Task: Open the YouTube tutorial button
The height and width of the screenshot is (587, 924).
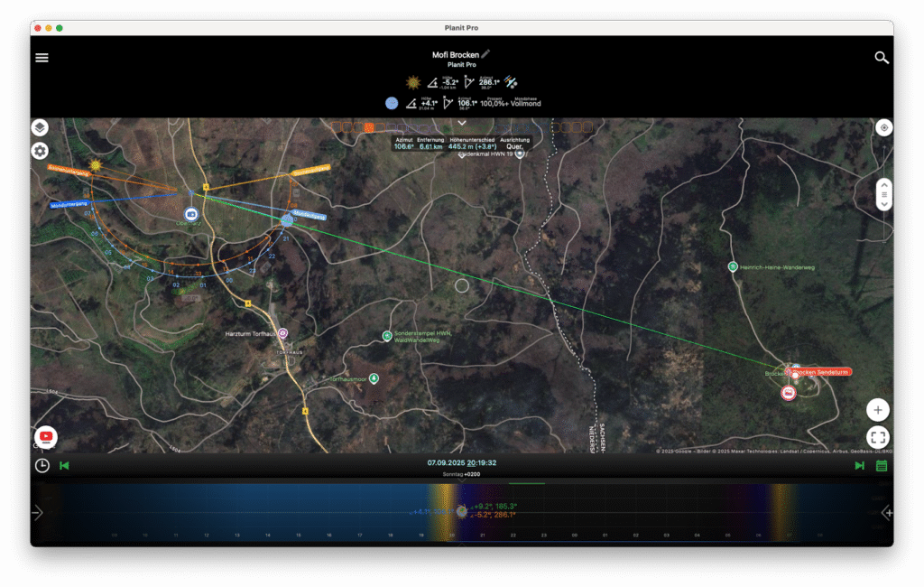Action: coord(45,437)
